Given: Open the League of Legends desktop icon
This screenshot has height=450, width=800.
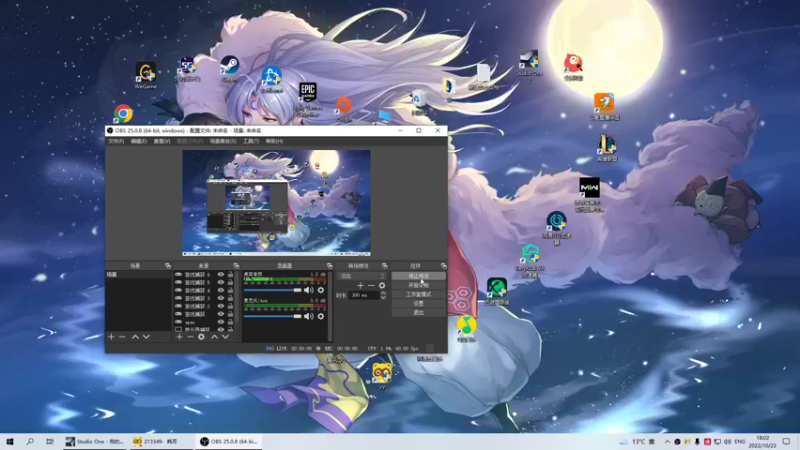Looking at the screenshot, I should [x=607, y=147].
